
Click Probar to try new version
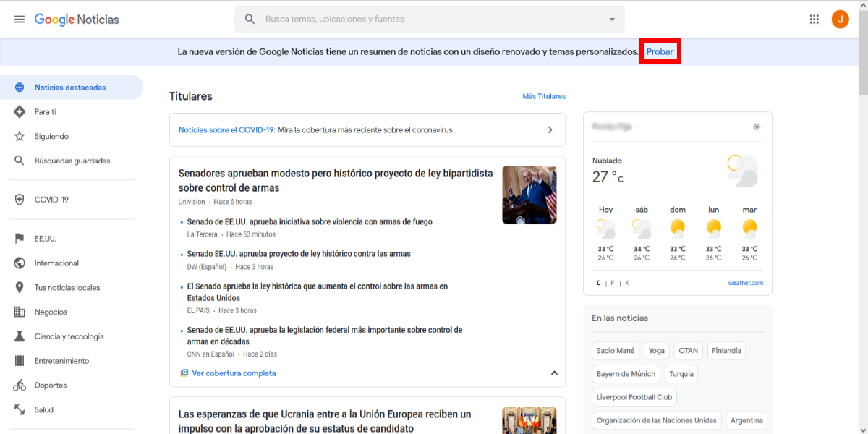click(x=660, y=51)
